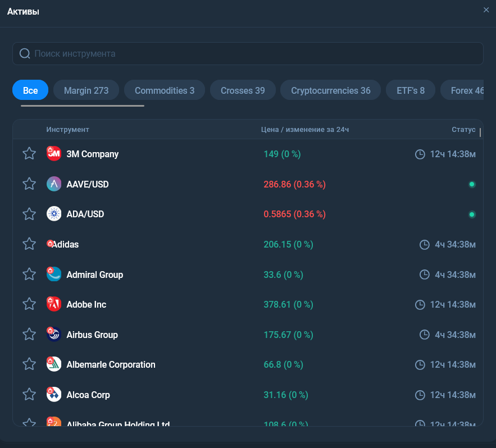Click price 206.15 (0 %)

click(x=288, y=244)
